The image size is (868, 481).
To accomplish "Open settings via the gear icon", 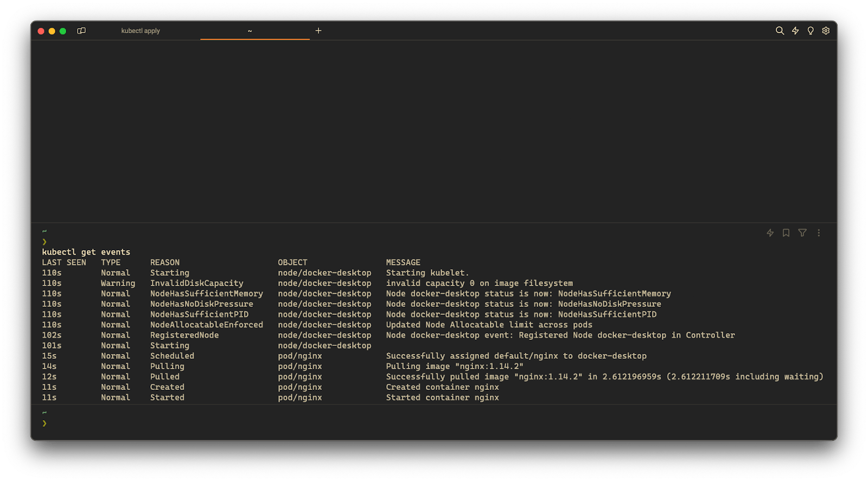I will pos(826,31).
